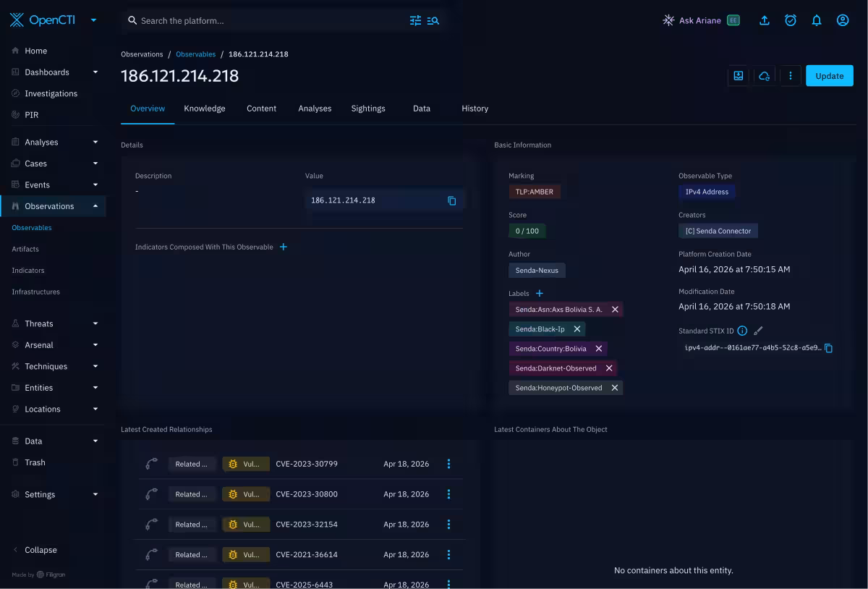Open the Sightings tab
The image size is (868, 589).
[368, 109]
